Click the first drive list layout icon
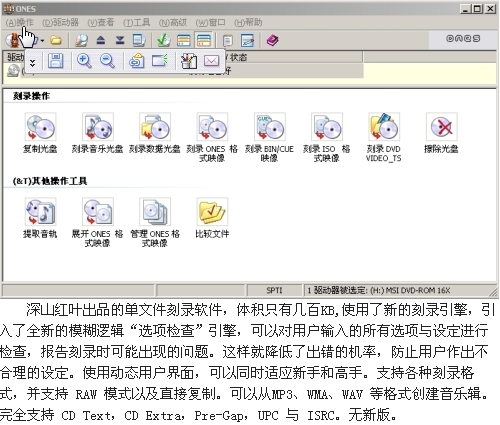Screen dimensions: 500x425 pyautogui.click(x=184, y=41)
